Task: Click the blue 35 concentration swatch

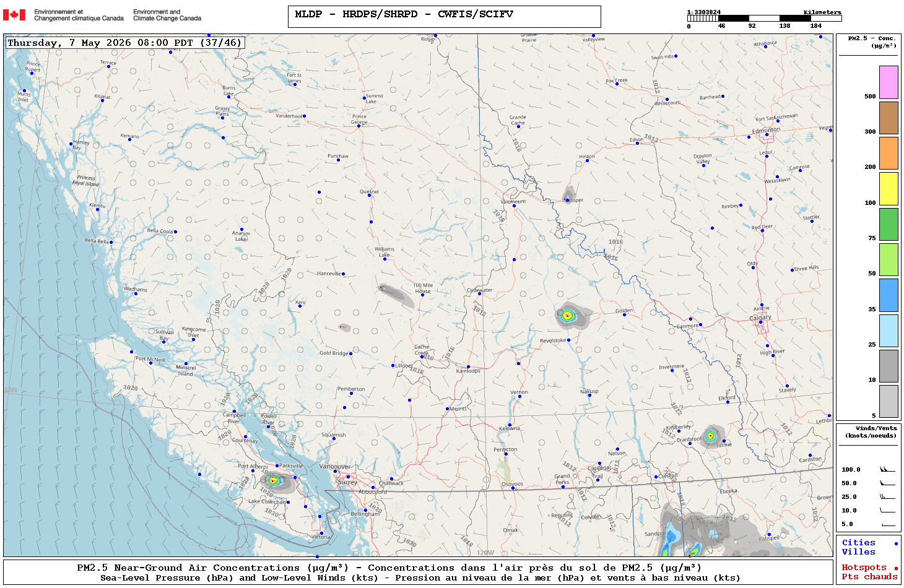Action: (889, 295)
